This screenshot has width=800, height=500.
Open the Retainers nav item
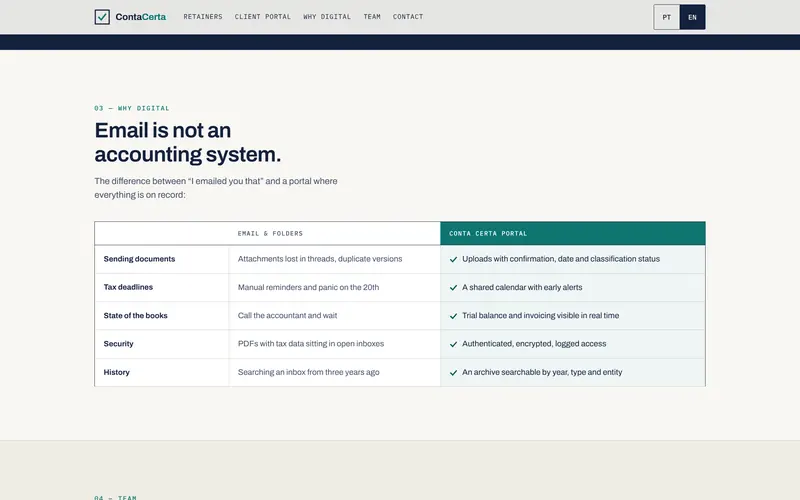(203, 17)
